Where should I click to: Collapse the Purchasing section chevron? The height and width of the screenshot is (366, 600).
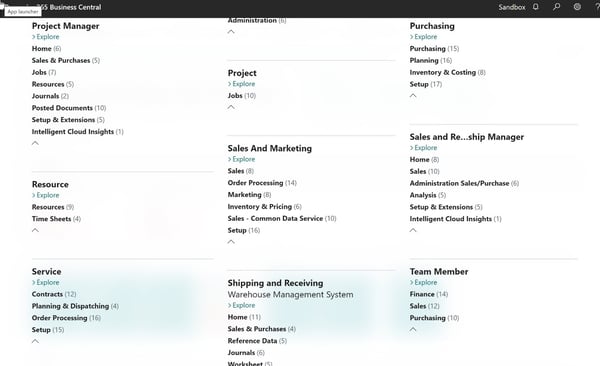(413, 96)
